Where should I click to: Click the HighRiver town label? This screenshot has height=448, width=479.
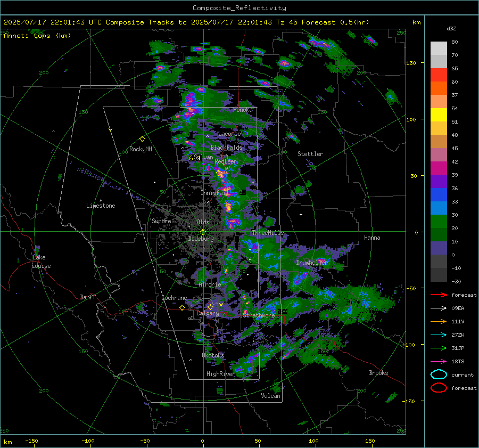pyautogui.click(x=221, y=374)
